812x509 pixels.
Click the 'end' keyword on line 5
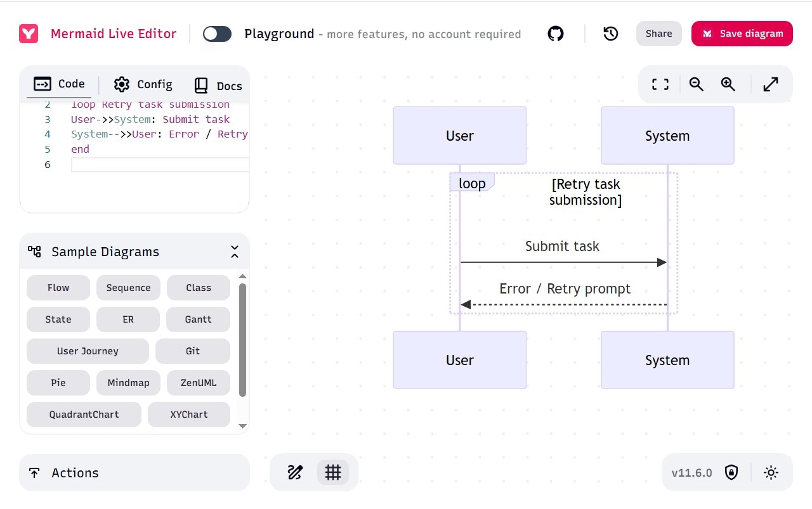(x=80, y=150)
